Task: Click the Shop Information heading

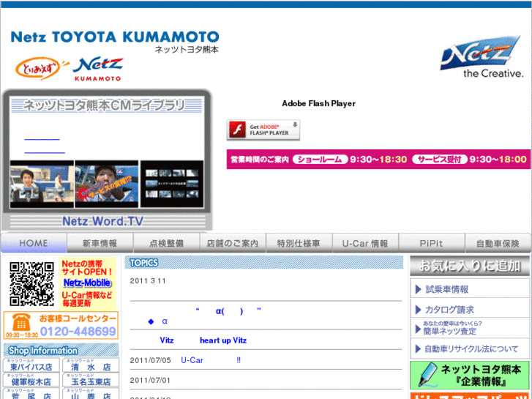Action: [61, 350]
